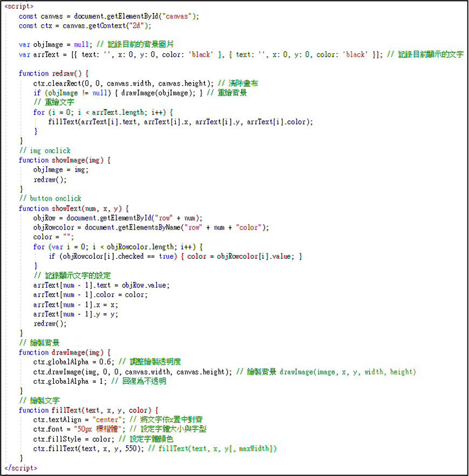
Task: Select the 'color = "";' line
Action: 53,237
